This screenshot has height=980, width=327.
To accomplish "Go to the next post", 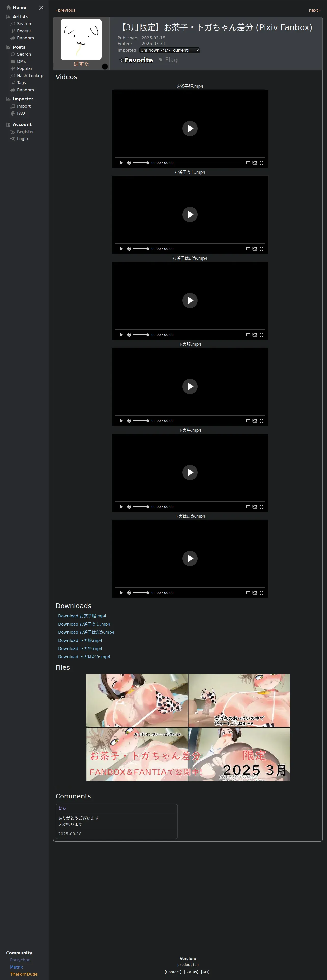I will click(x=315, y=10).
